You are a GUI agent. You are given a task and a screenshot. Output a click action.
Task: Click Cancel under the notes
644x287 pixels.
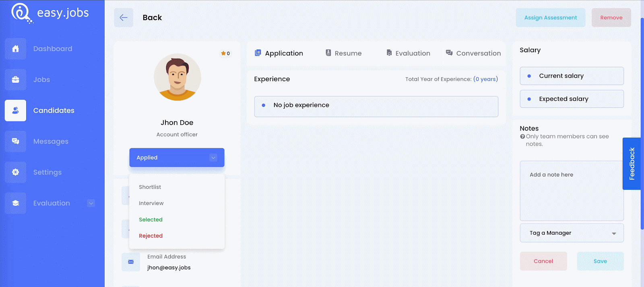pyautogui.click(x=543, y=261)
